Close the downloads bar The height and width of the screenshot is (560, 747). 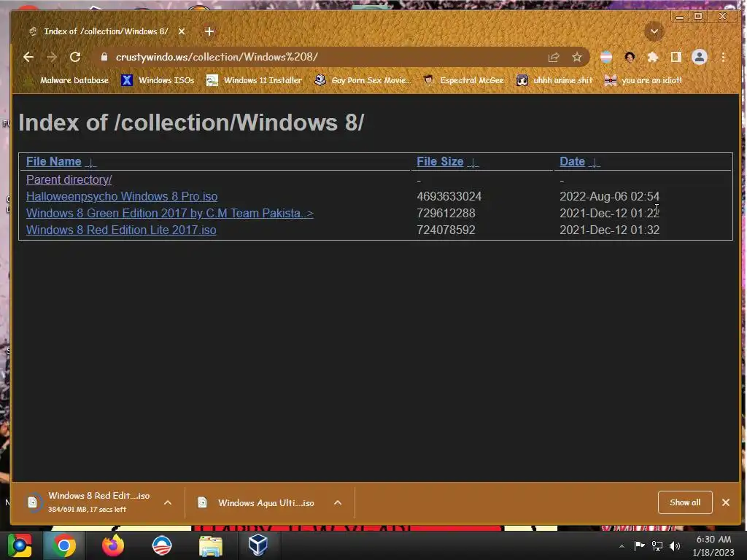coord(726,502)
